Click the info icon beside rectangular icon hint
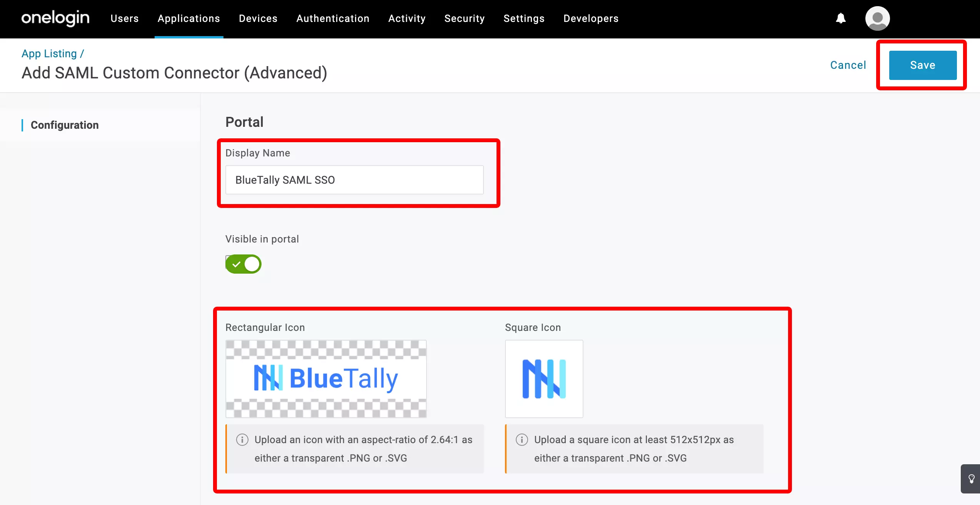Image resolution: width=980 pixels, height=505 pixels. [x=242, y=439]
